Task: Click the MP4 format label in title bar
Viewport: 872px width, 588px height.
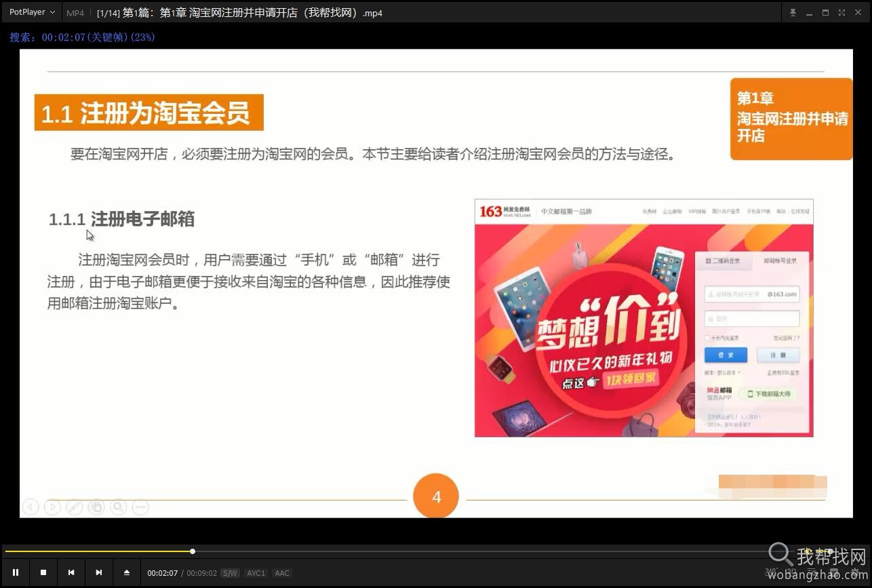Action: tap(75, 13)
